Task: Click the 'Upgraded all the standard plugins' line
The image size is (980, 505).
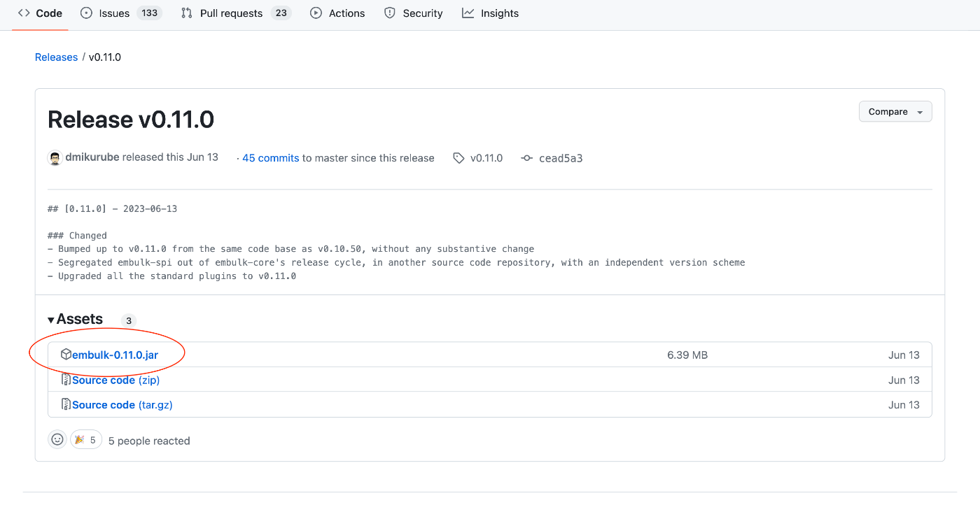Action: pos(171,276)
